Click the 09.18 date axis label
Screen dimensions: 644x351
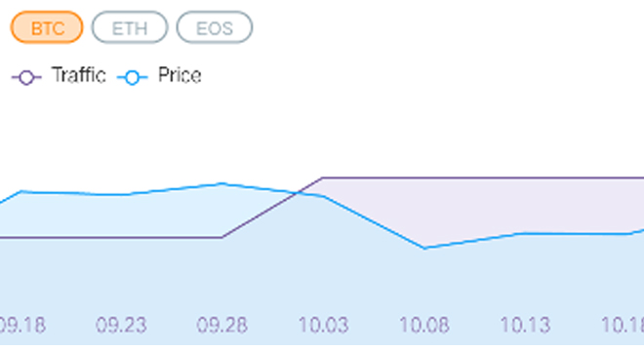coord(21,325)
